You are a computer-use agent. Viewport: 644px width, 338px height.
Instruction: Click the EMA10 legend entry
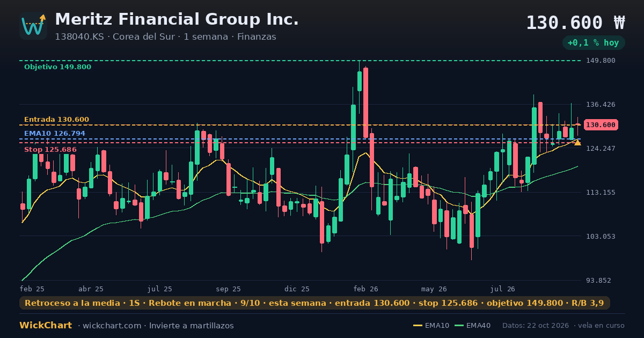click(x=431, y=326)
